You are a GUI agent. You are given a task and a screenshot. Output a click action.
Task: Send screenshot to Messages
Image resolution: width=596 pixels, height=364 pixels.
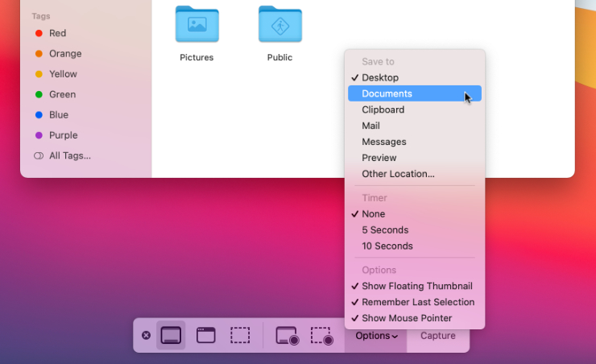[415, 142]
